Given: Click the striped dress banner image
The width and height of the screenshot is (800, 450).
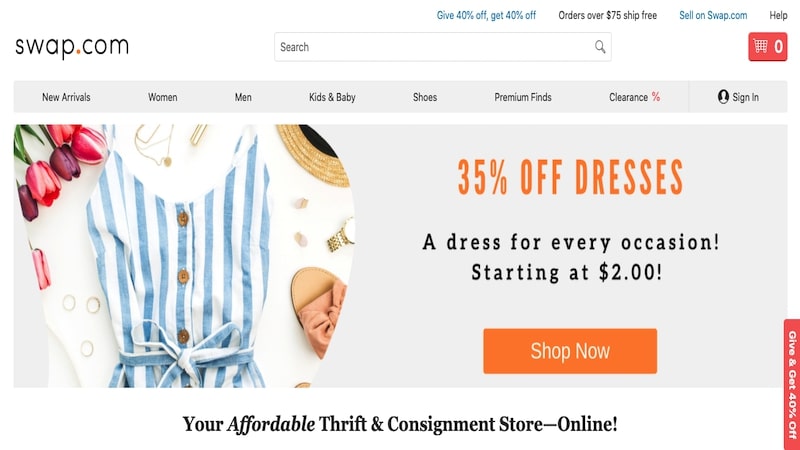Looking at the screenshot, I should tap(184, 256).
